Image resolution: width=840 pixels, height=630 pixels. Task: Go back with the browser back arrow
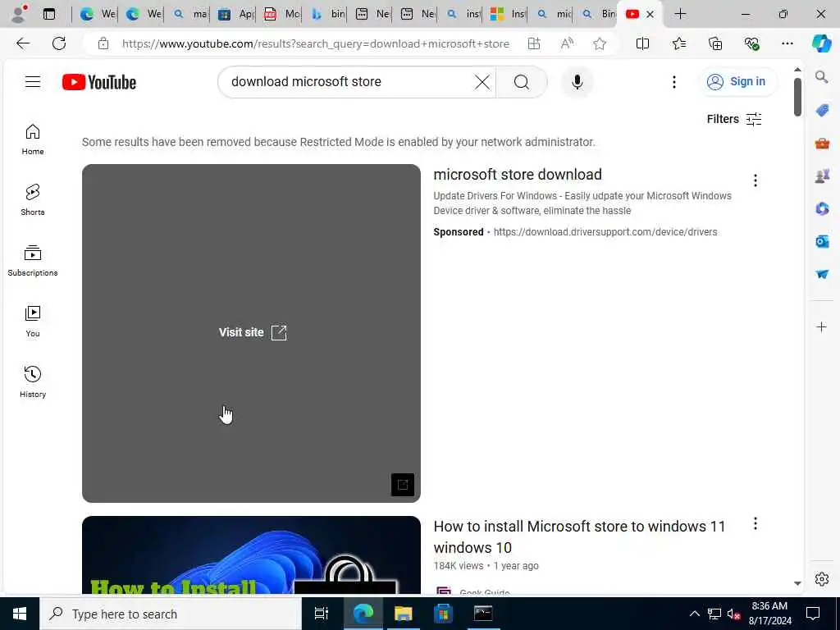click(22, 43)
